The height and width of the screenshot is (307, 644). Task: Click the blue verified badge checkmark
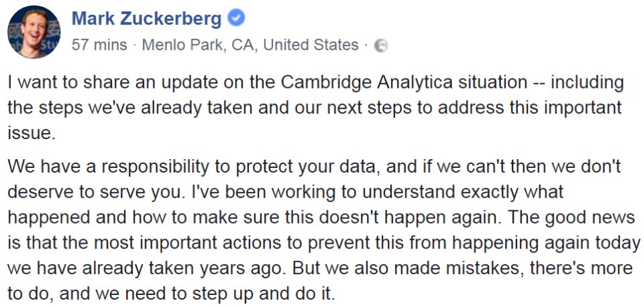[235, 19]
